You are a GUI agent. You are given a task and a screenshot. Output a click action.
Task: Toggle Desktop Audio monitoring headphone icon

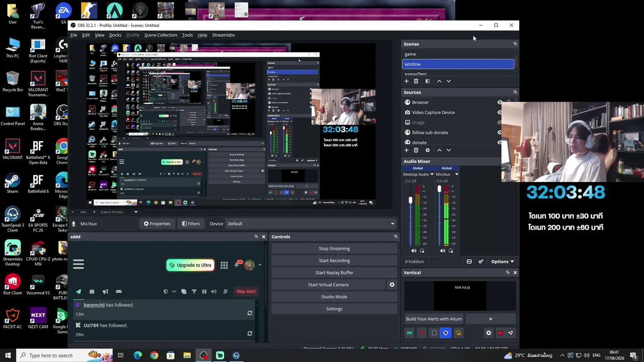422,251
